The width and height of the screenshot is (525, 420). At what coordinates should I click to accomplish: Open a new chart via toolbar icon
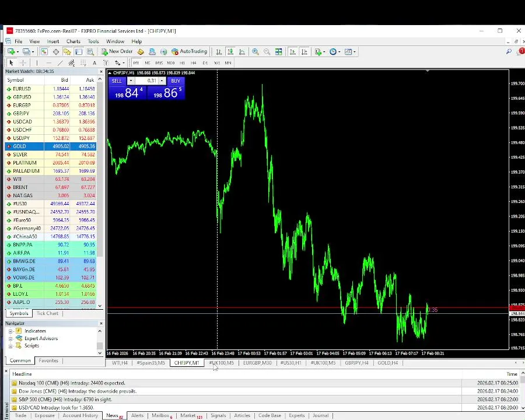click(x=12, y=51)
